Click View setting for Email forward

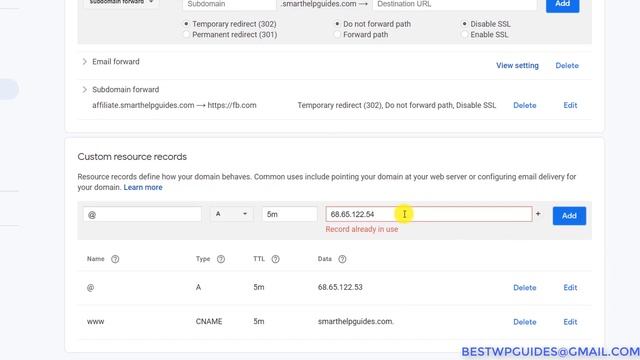517,65
